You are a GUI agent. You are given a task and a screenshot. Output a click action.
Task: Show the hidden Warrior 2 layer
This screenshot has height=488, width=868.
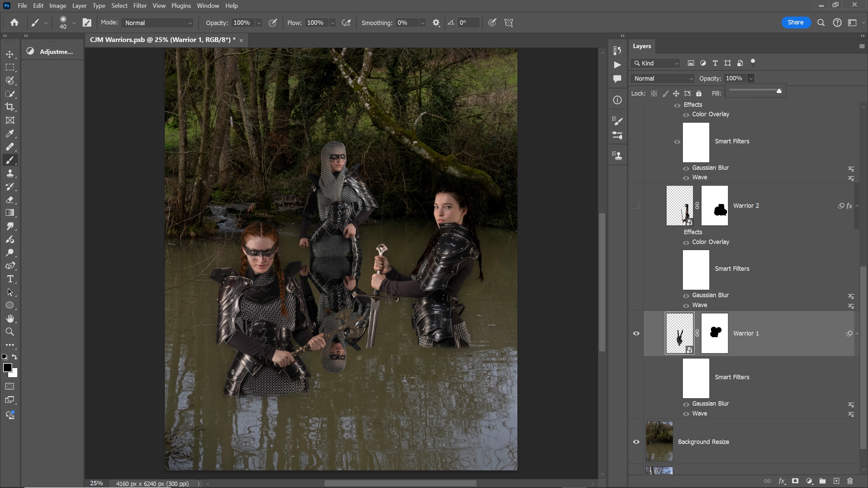[x=636, y=206]
